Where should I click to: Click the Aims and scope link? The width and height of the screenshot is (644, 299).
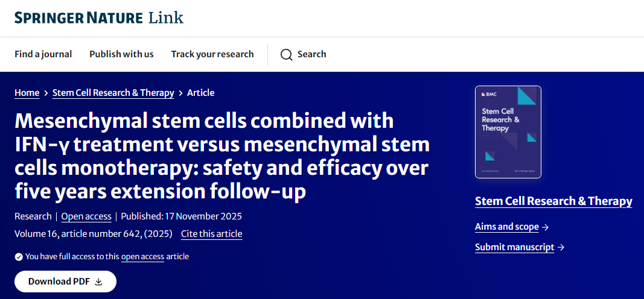pos(506,227)
